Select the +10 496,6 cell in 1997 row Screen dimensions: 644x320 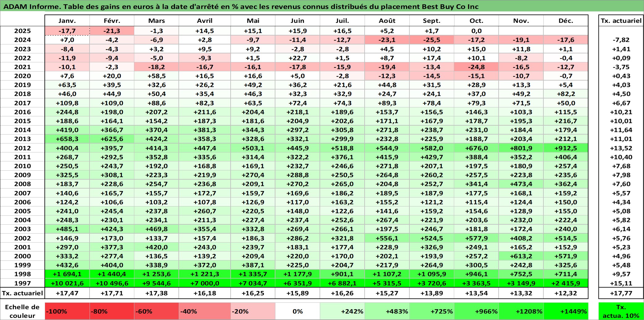112,283
